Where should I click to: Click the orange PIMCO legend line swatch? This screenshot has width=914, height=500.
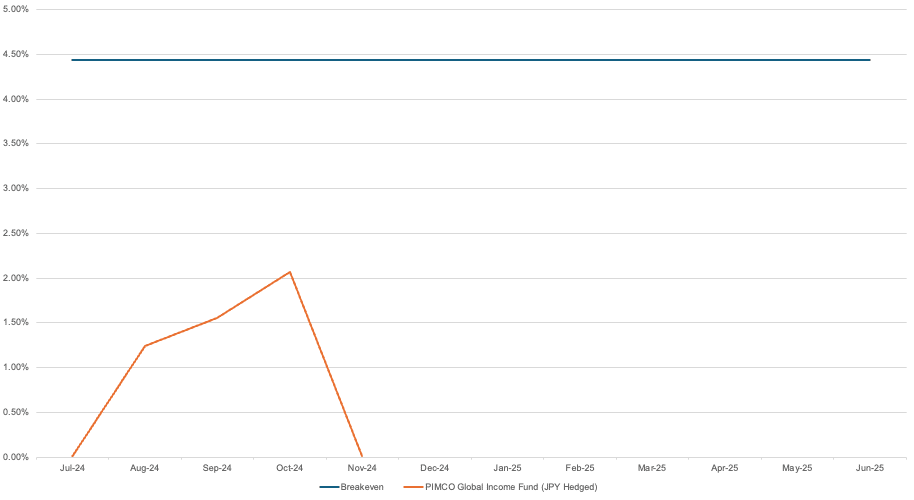point(413,487)
